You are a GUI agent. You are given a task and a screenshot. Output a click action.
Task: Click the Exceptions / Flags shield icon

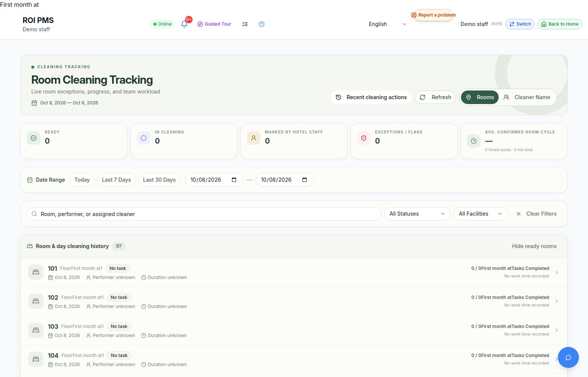pos(364,138)
